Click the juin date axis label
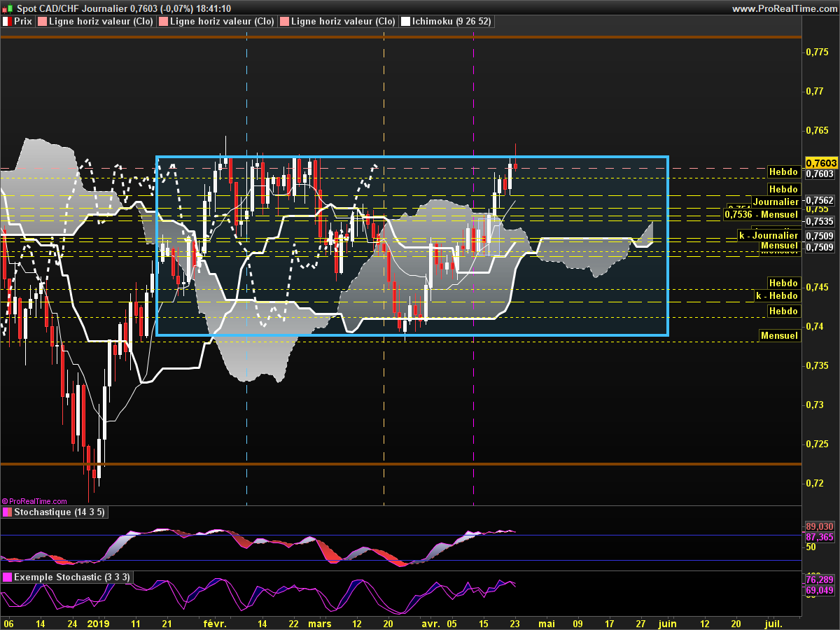The image size is (840, 630). coord(668,623)
